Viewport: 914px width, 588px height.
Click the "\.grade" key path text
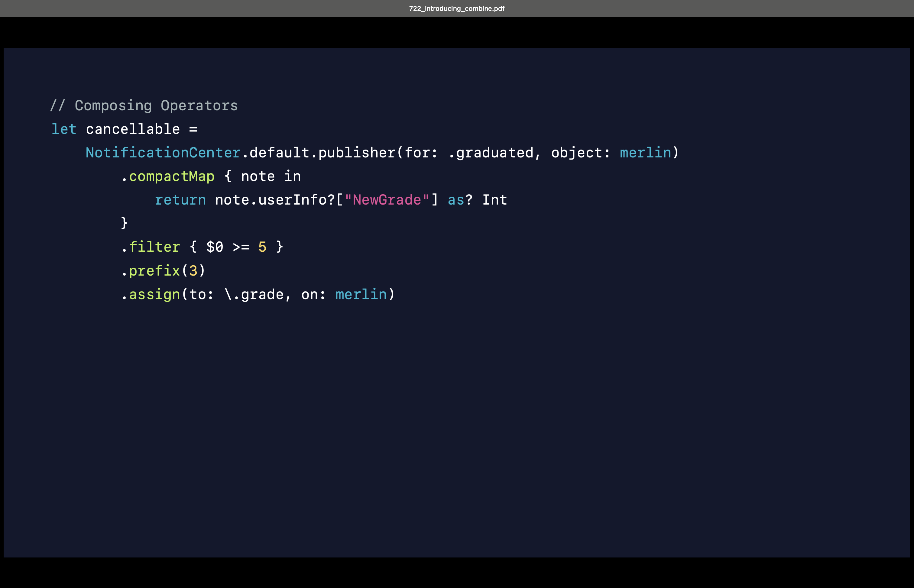(x=254, y=294)
